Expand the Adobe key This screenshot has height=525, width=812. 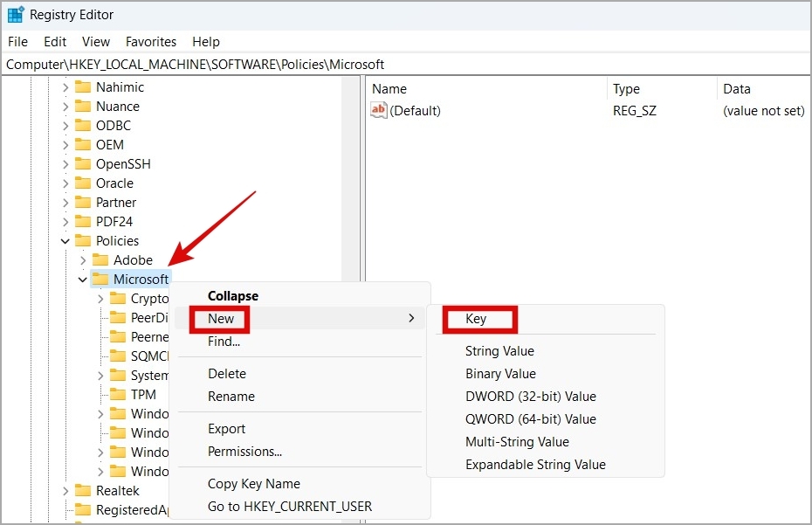click(83, 259)
